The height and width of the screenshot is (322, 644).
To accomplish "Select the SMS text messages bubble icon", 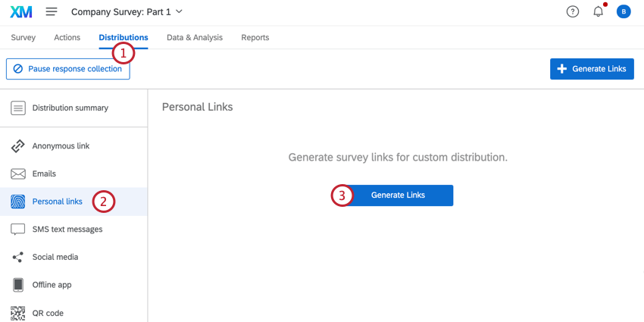I will pos(18,230).
